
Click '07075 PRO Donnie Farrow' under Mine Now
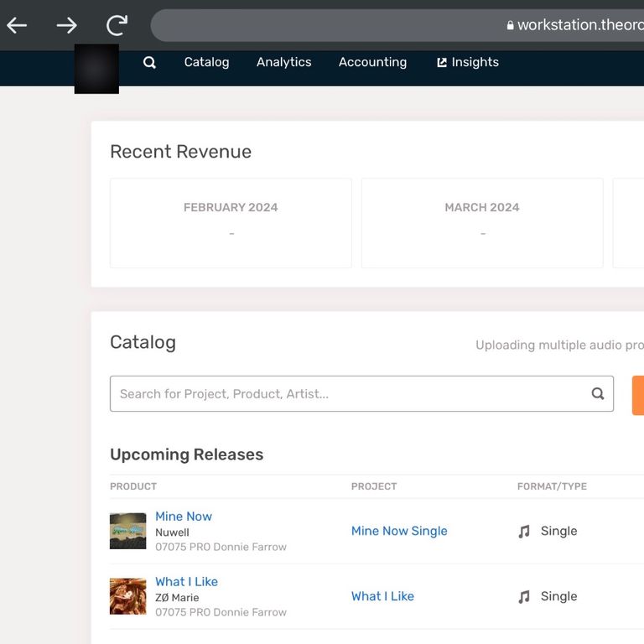click(221, 547)
